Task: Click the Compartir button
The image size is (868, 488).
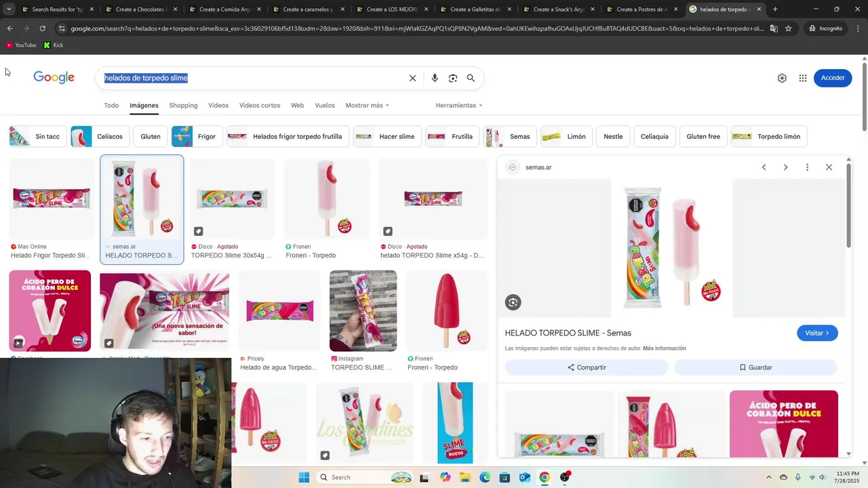Action: tap(587, 367)
